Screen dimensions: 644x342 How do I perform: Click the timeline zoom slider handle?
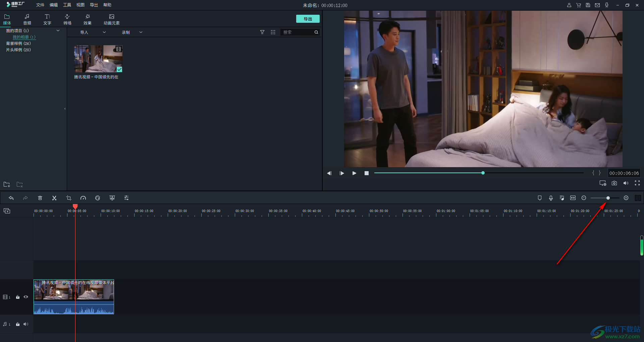pyautogui.click(x=608, y=198)
